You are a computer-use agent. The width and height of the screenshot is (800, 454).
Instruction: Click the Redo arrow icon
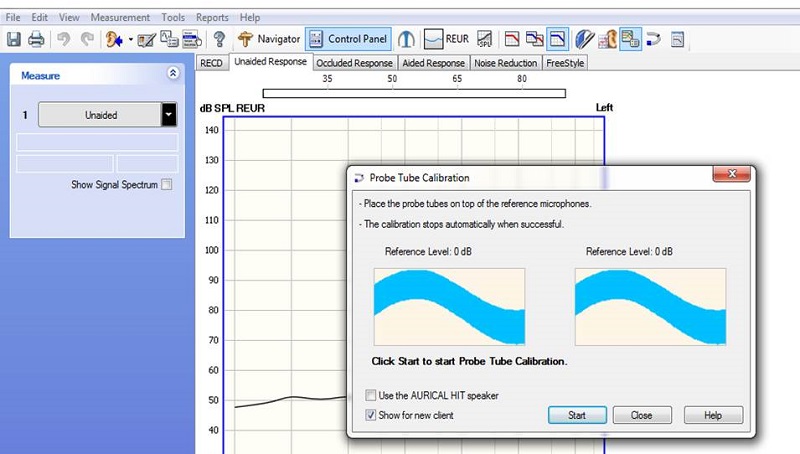87,39
